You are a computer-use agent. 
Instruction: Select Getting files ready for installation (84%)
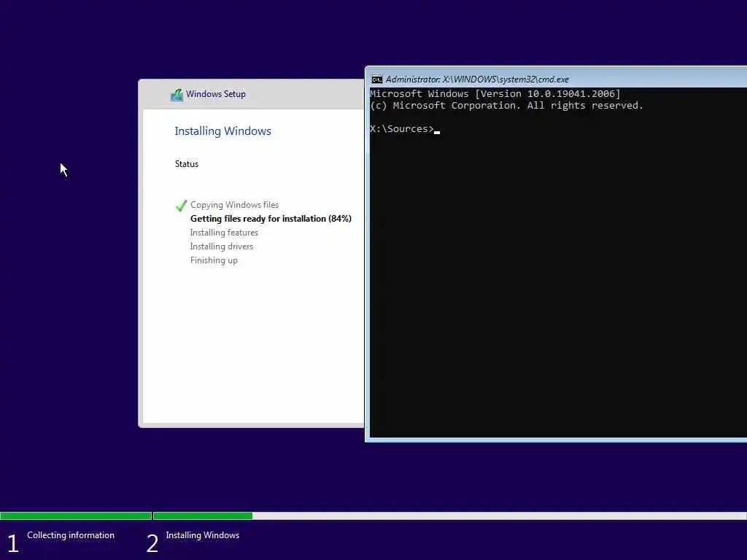(x=271, y=219)
